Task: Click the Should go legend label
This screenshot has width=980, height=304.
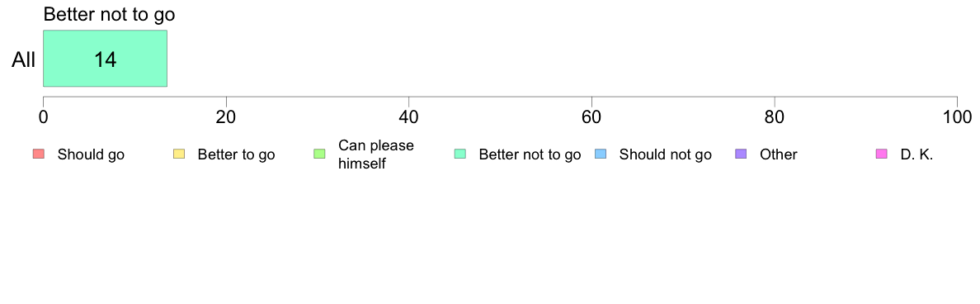Action: pyautogui.click(x=91, y=155)
